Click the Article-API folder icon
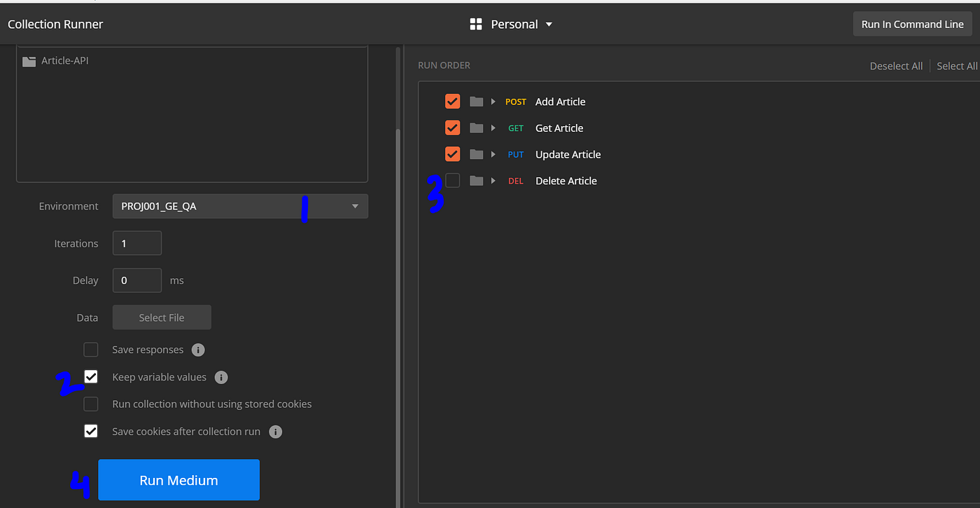The height and width of the screenshot is (508, 980). pyautogui.click(x=28, y=60)
